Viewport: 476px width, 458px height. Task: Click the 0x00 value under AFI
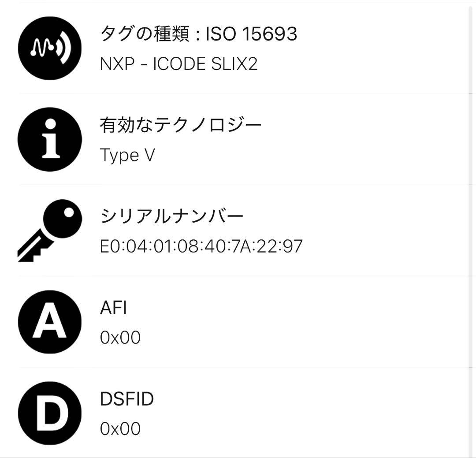click(120, 338)
